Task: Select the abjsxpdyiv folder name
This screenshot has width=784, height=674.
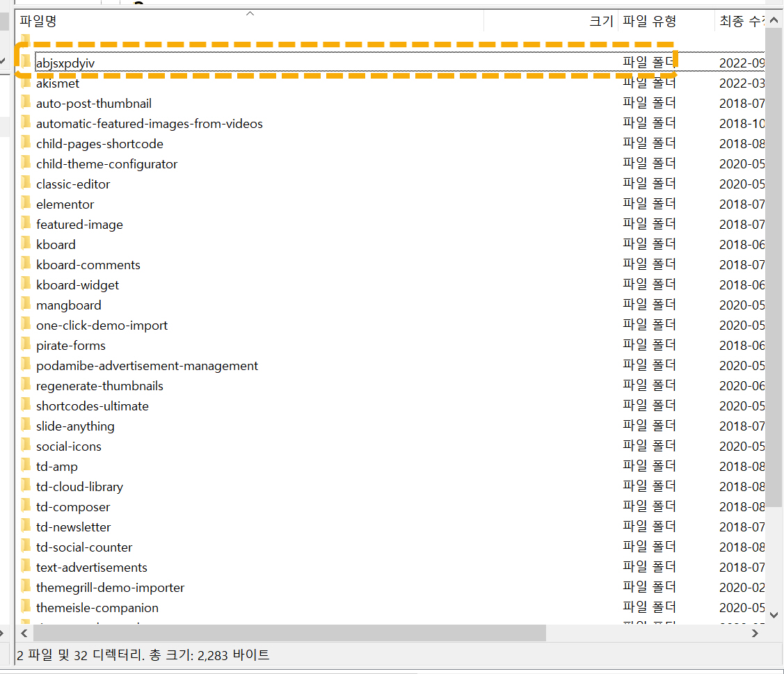Action: point(65,63)
